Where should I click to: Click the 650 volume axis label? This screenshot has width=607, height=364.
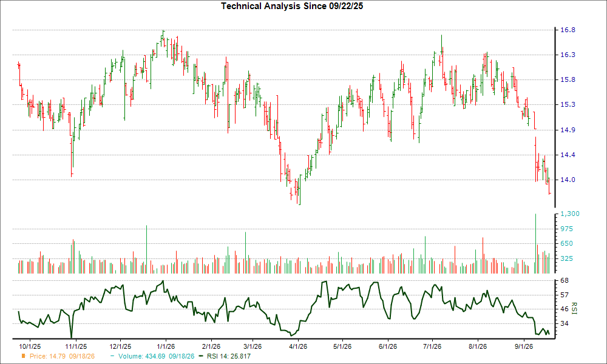[x=567, y=244]
